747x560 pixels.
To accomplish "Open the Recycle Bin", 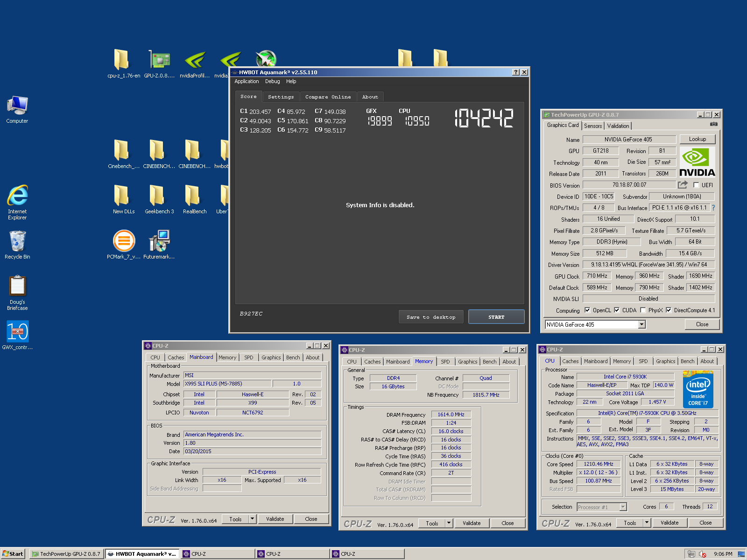I will [17, 245].
